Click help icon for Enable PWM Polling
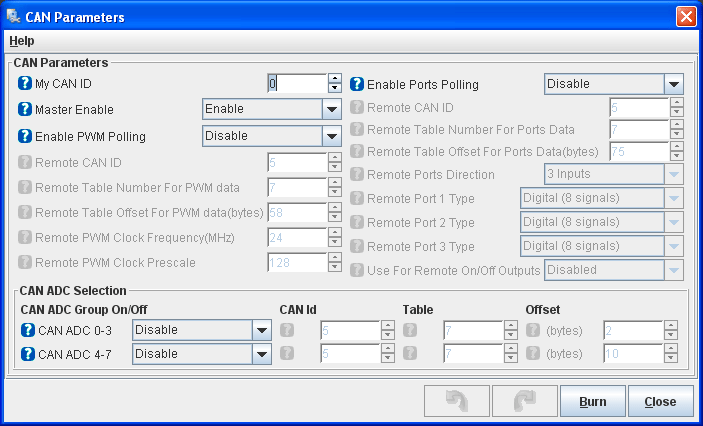The width and height of the screenshot is (703, 426). click(26, 136)
